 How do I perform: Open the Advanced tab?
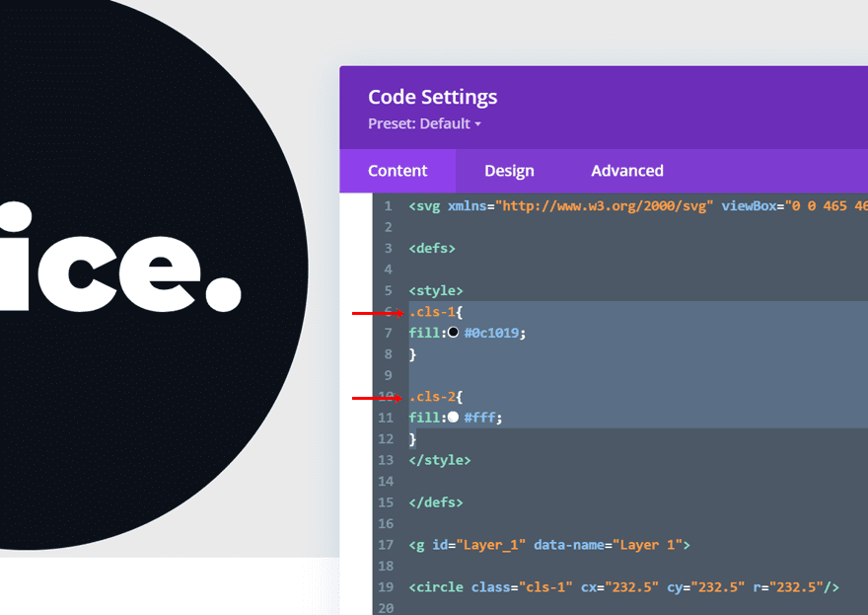(627, 171)
